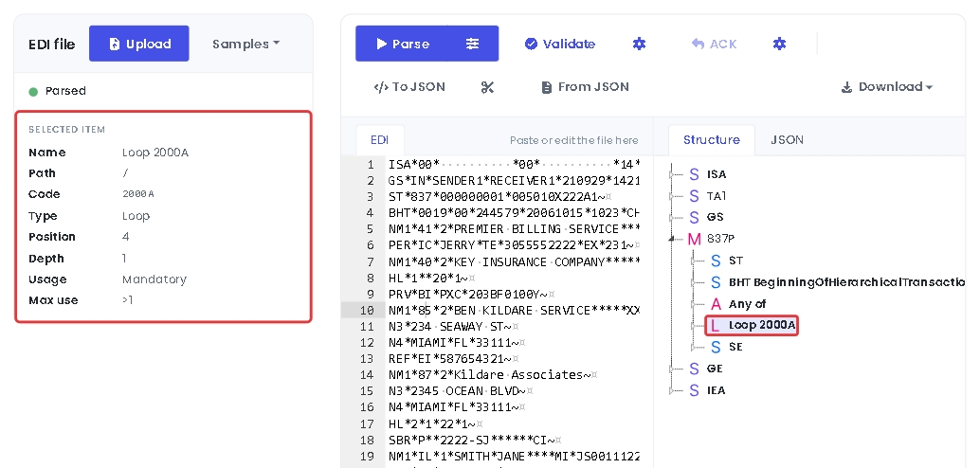This screenshot has width=980, height=468.
Task: Open the Samples dropdown
Action: coord(245,44)
